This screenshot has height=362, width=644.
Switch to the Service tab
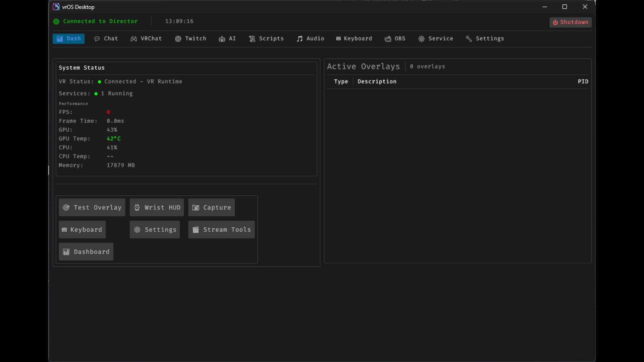click(436, 39)
